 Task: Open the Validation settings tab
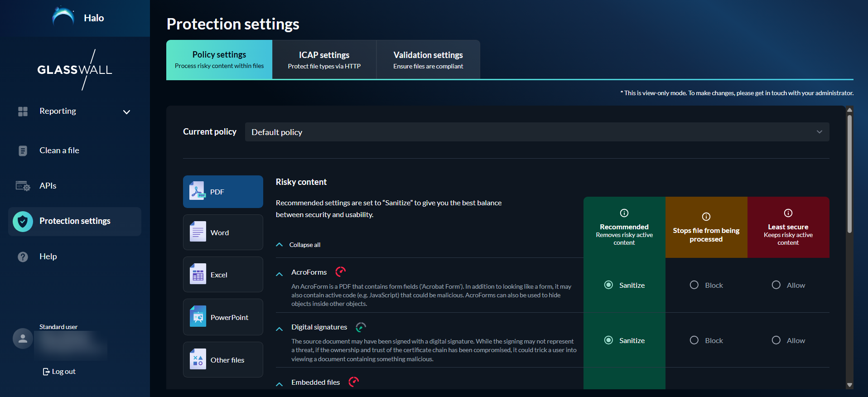(x=428, y=60)
